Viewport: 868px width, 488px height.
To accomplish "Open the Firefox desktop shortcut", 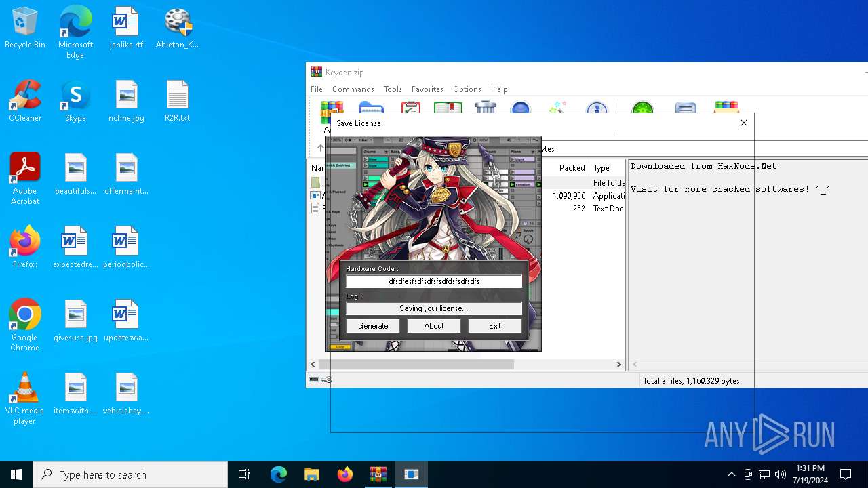I will click(25, 248).
